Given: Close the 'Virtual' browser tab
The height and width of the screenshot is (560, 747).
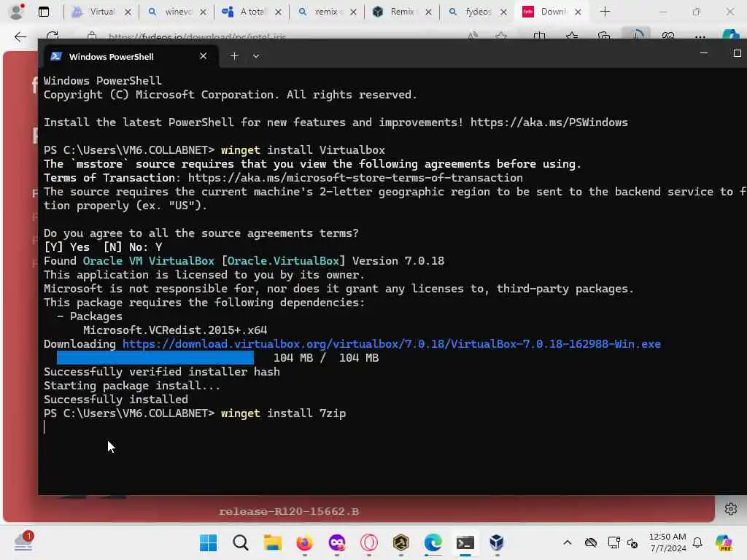Looking at the screenshot, I should [x=128, y=12].
